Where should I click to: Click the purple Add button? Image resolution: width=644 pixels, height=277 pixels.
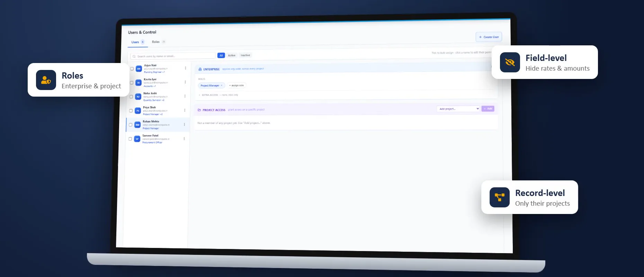point(488,109)
